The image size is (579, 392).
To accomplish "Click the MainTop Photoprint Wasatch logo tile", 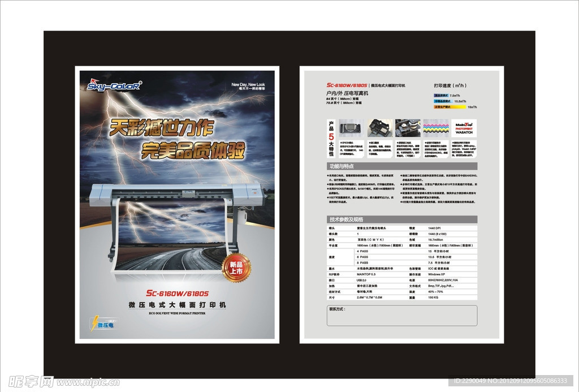I will pyautogui.click(x=464, y=128).
